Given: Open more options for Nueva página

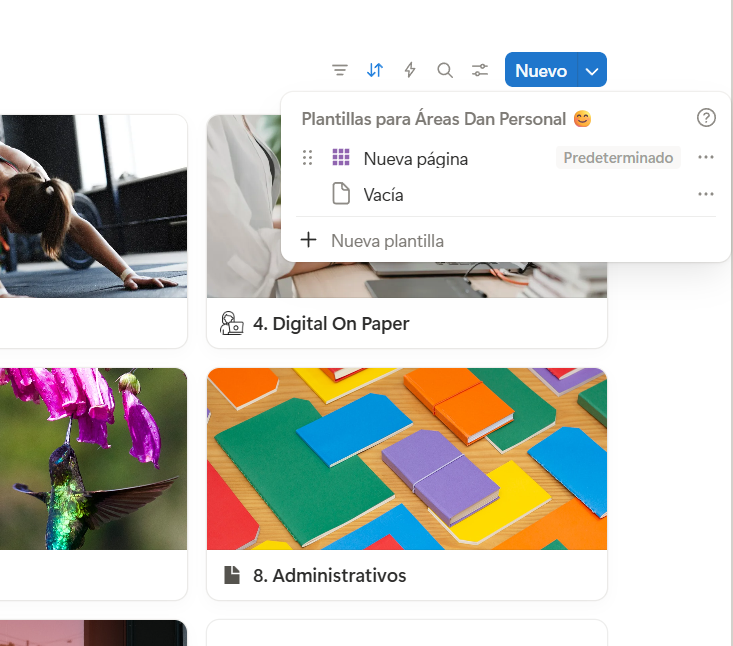Looking at the screenshot, I should [x=705, y=158].
